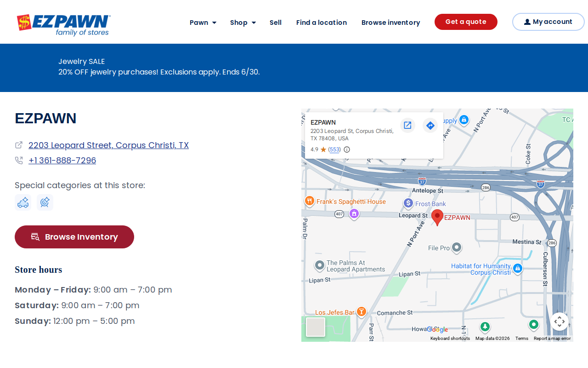Viewport: 588px width, 368px height.
Task: Expand the Pawn dropdown menu
Action: click(203, 22)
